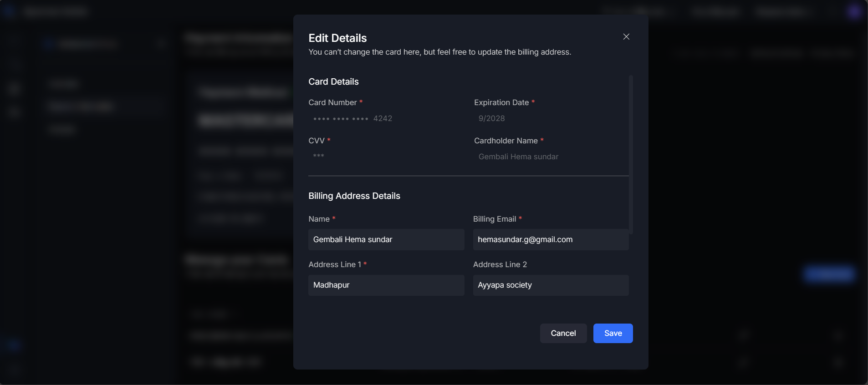Click the Edit Details dialog title
This screenshot has width=868, height=385.
(337, 38)
